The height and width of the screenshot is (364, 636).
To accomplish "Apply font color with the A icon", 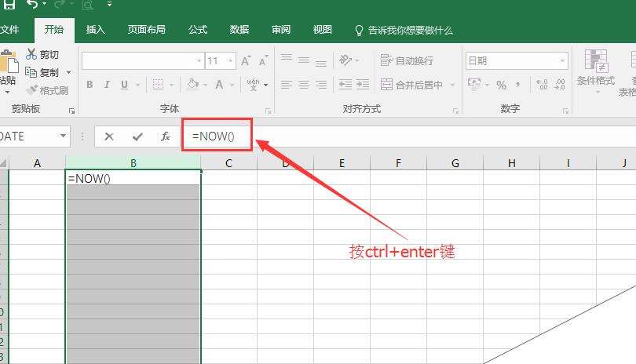I will pos(219,85).
